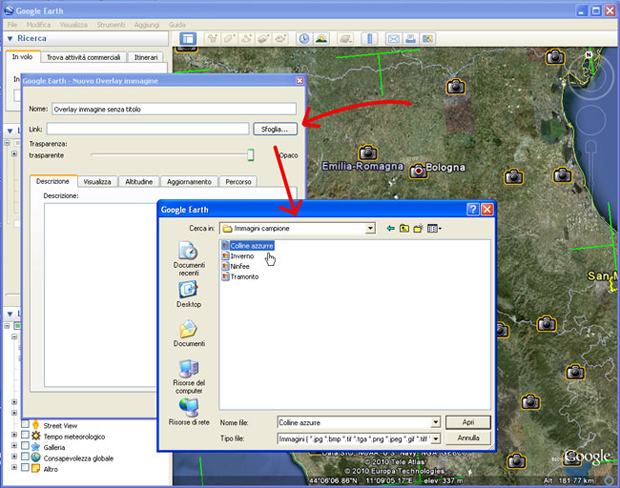The height and width of the screenshot is (488, 620).
Task: Expand the Tempo meteorologico tree node
Action: [x=14, y=435]
